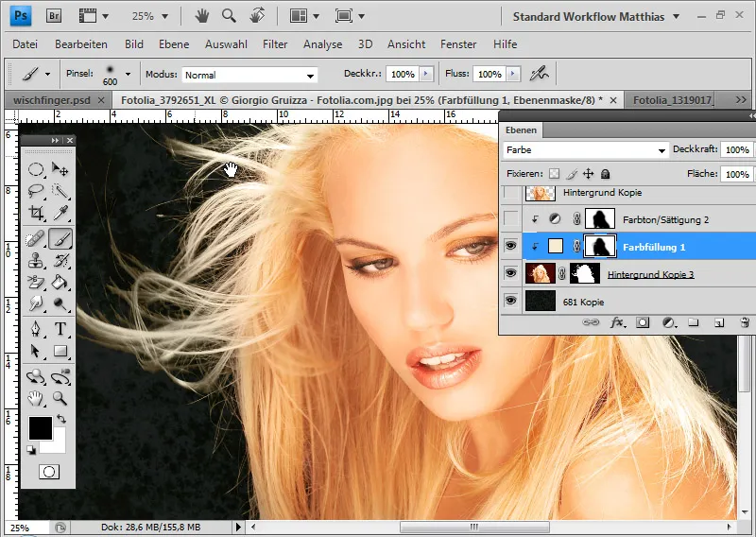Show the Hintergrund Kopie layer
The width and height of the screenshot is (756, 537).
(510, 193)
